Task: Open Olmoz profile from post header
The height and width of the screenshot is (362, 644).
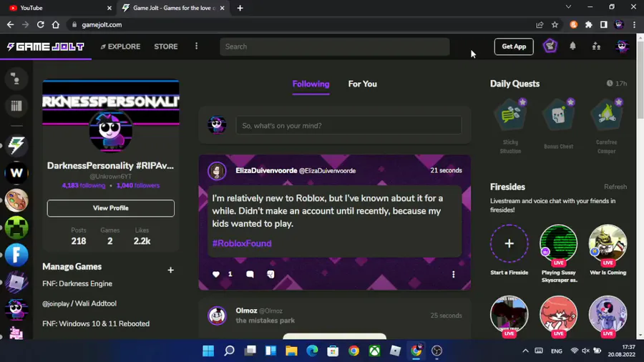Action: click(246, 310)
